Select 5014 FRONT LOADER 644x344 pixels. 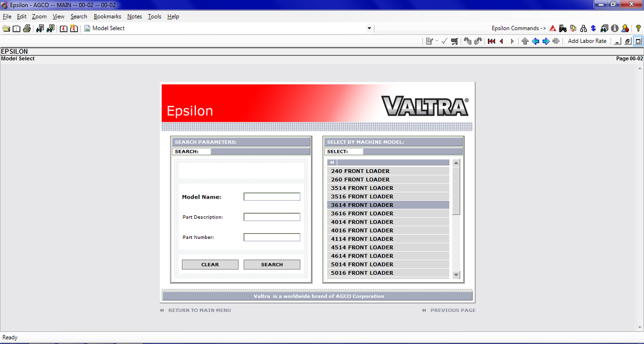click(x=388, y=265)
